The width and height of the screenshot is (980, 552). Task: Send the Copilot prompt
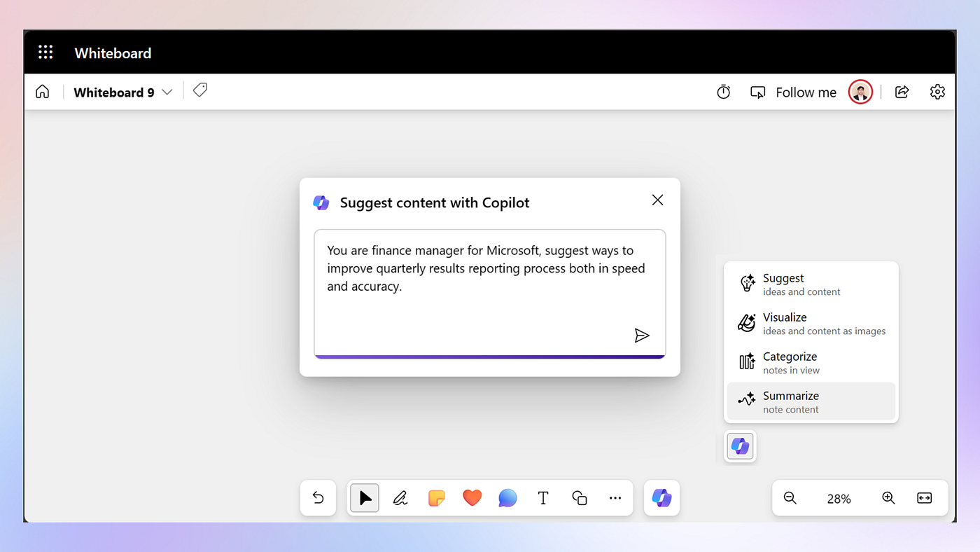641,336
